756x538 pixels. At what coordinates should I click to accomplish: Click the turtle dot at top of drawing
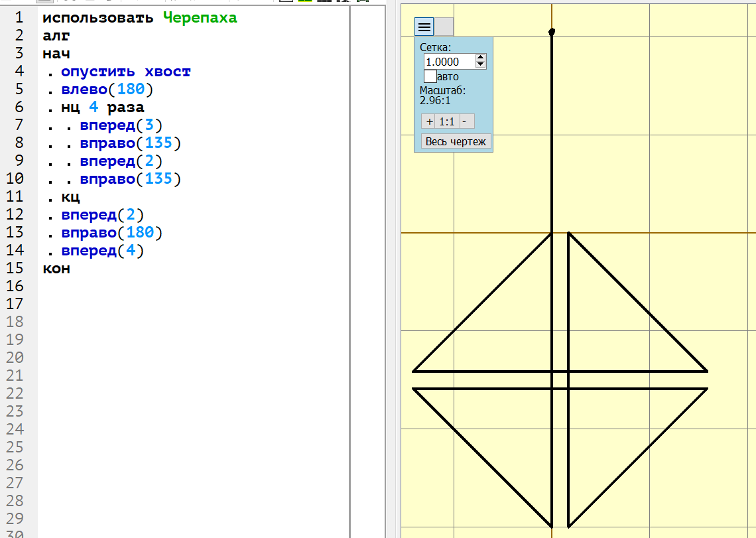coord(552,32)
